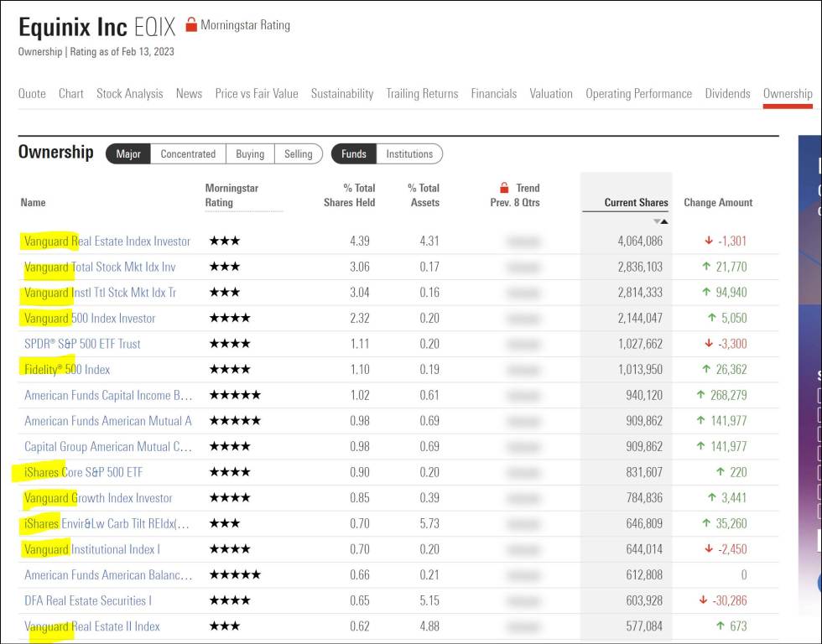
Task: Select the Ownership tab
Action: tap(788, 94)
